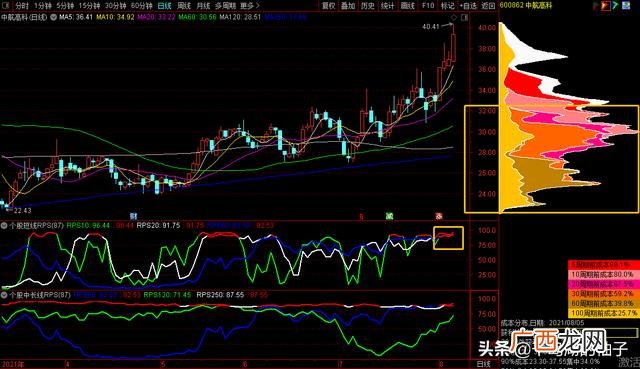Click the 5周期前成本 red legend swatch
This screenshot has width=640, height=369.
click(x=603, y=265)
